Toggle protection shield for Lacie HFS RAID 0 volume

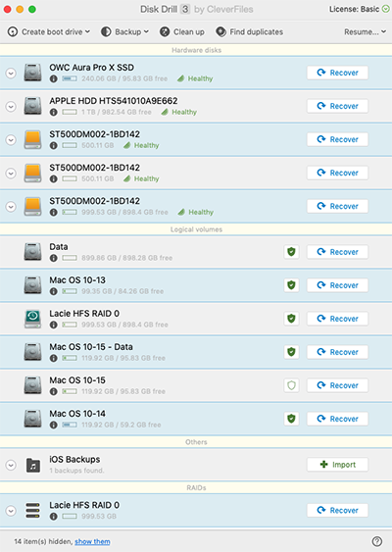pos(291,319)
